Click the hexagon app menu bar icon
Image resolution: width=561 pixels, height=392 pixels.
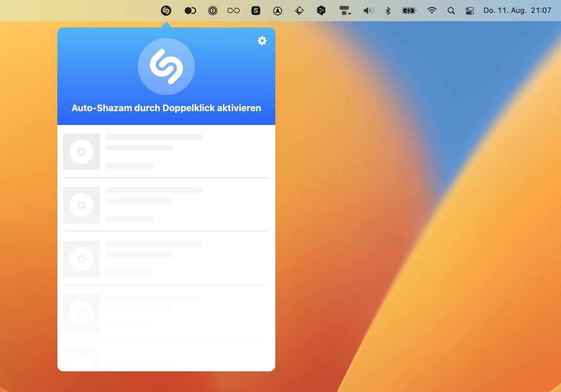click(x=322, y=10)
